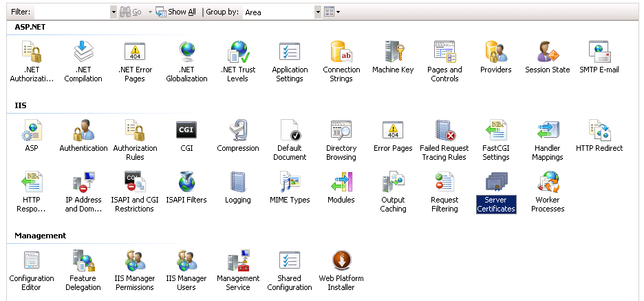Collapse the IIS group header
This screenshot has width=644, height=301.
pos(21,105)
